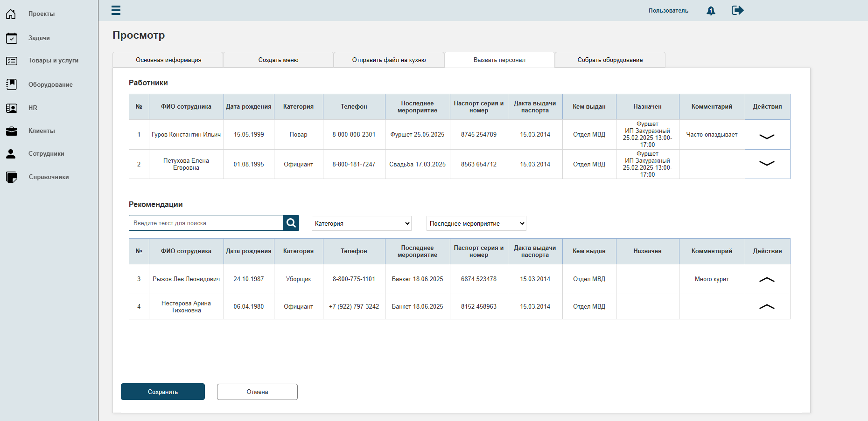Focus the recommendations search text field

(x=206, y=223)
